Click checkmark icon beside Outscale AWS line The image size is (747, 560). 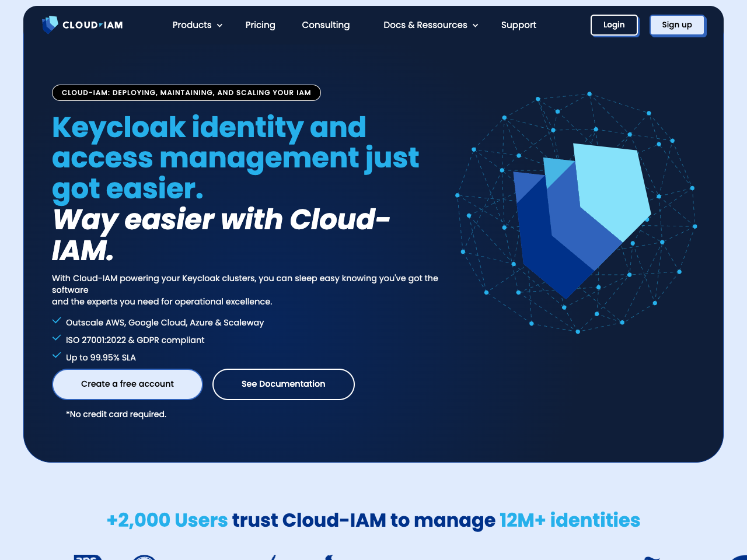coord(57,321)
